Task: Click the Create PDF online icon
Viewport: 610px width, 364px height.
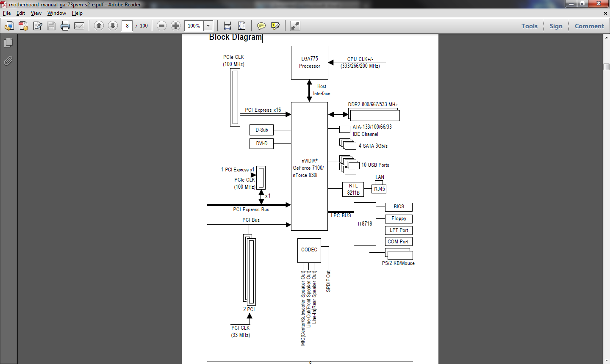Action: pyautogui.click(x=9, y=26)
